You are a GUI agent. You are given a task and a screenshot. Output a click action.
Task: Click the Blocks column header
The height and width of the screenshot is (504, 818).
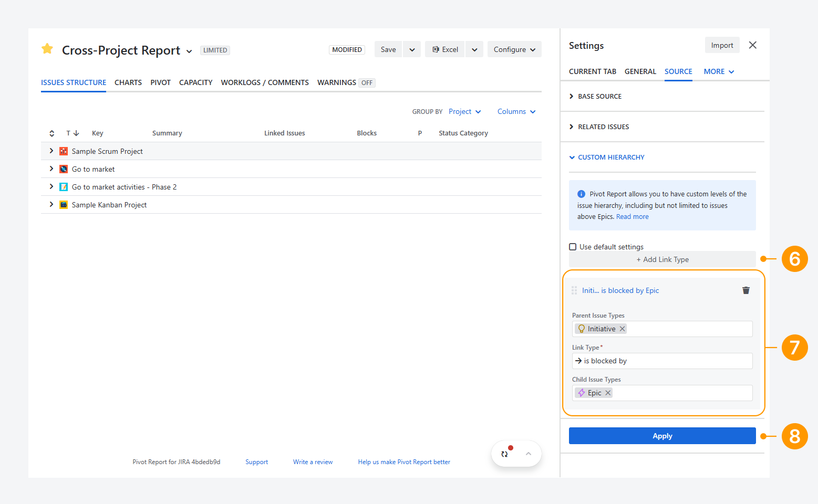click(367, 133)
